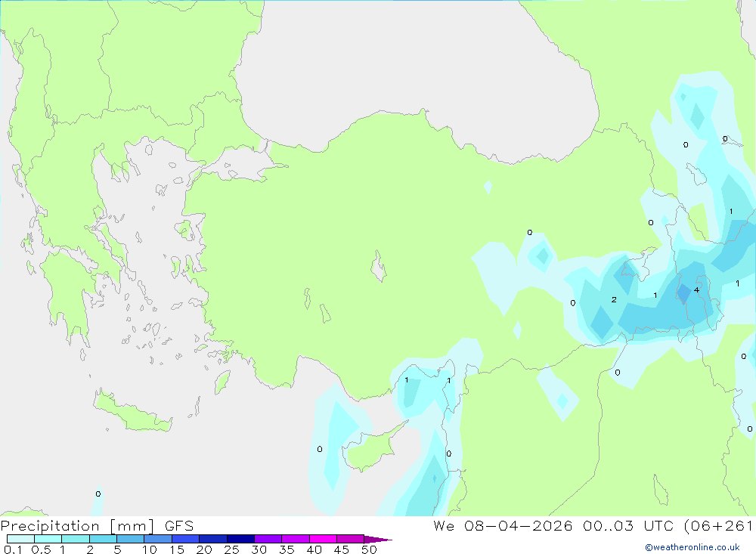This screenshot has height=554, width=756.
Task: Click the "4" precipitation value on the map
Action: (696, 289)
